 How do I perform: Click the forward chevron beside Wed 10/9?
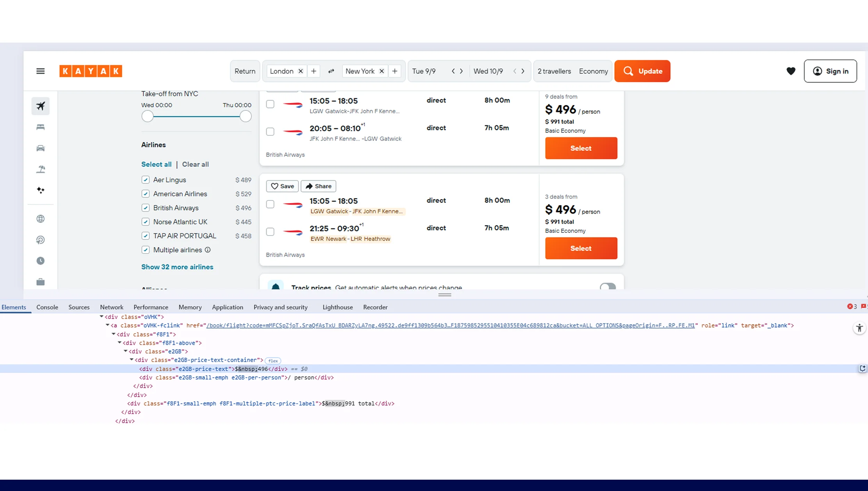pos(523,71)
